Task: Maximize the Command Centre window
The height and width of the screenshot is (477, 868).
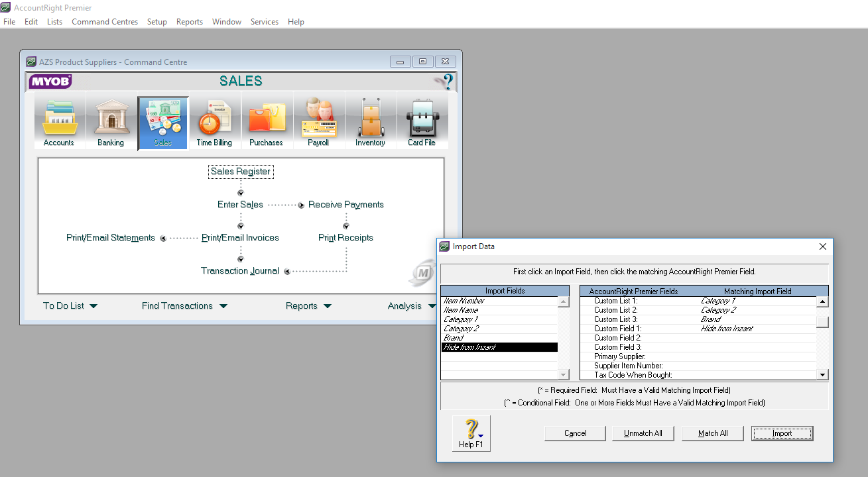Action: point(422,62)
